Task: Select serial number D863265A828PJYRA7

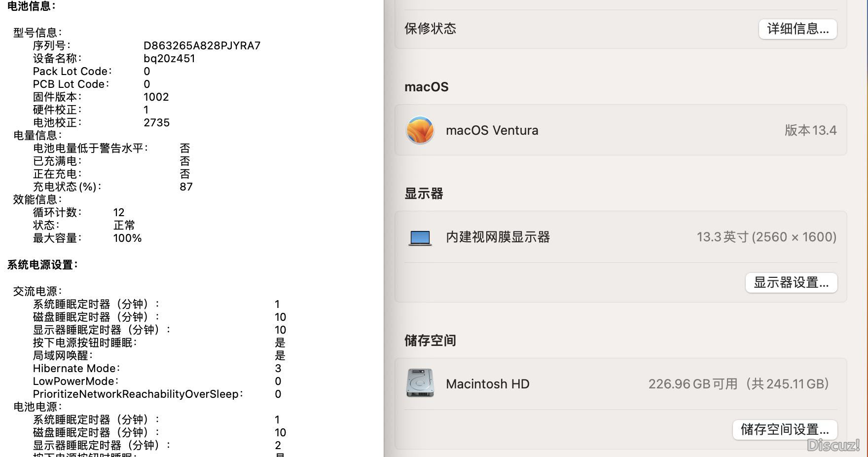Action: (202, 45)
